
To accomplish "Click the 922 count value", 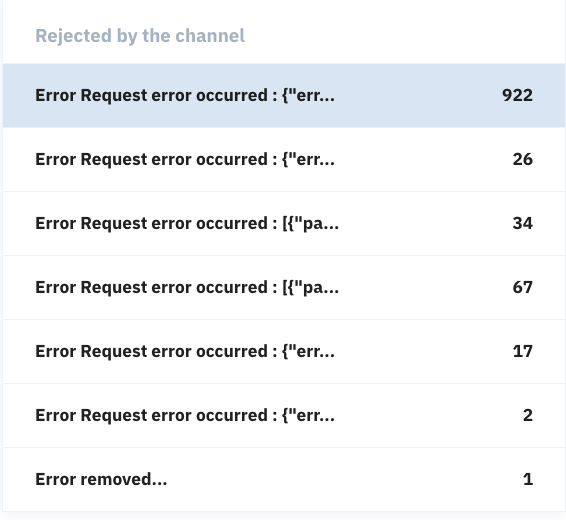I will click(517, 96).
